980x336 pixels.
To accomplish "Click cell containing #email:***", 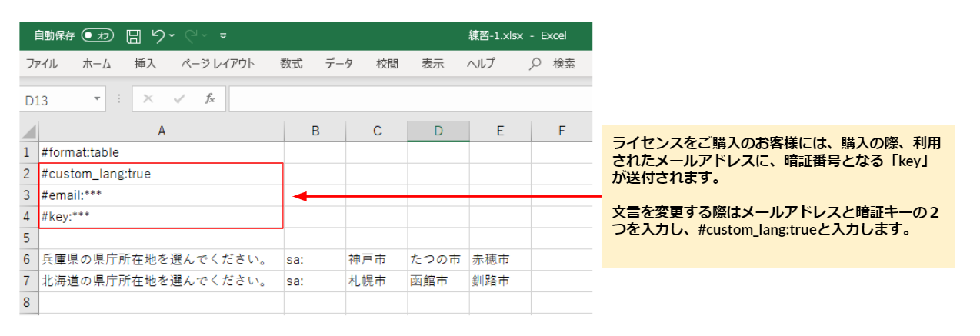I will [x=162, y=195].
